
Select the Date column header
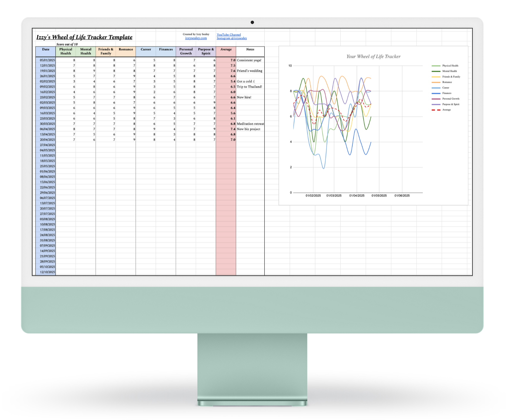pos(46,51)
